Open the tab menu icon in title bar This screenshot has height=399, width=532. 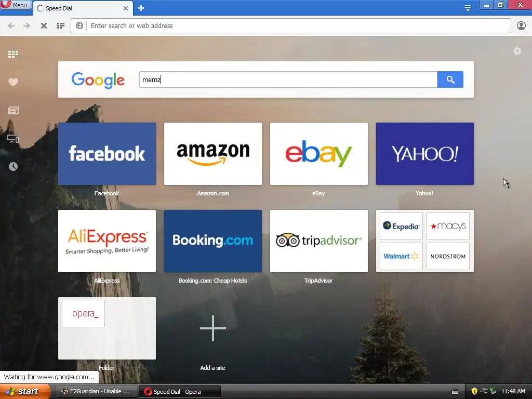468,8
